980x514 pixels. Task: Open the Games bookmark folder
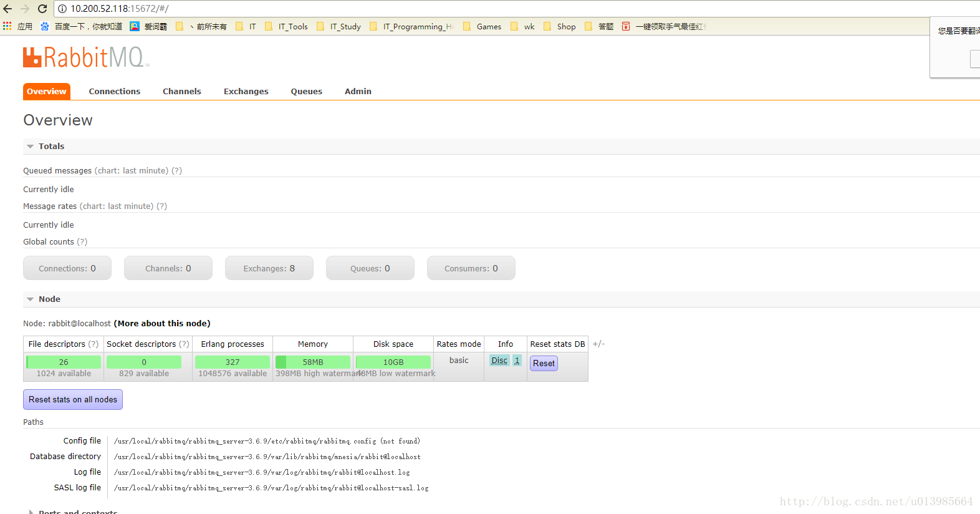click(x=482, y=26)
